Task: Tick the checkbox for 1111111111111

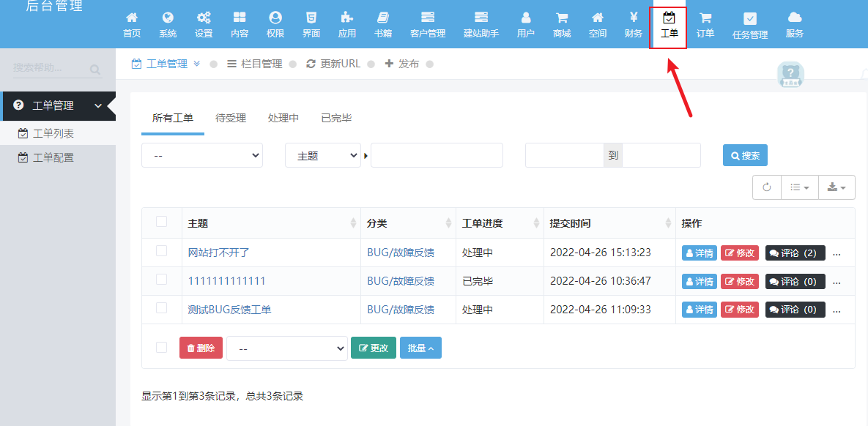Action: click(162, 280)
